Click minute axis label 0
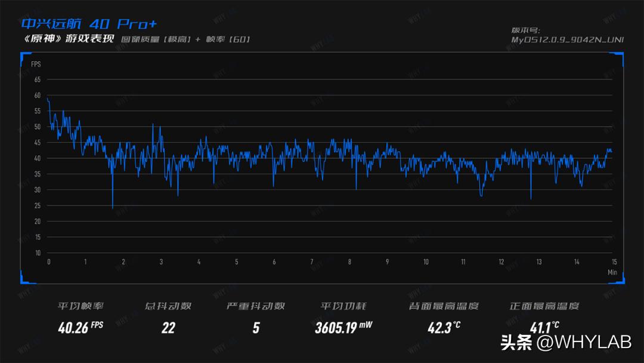 49,262
